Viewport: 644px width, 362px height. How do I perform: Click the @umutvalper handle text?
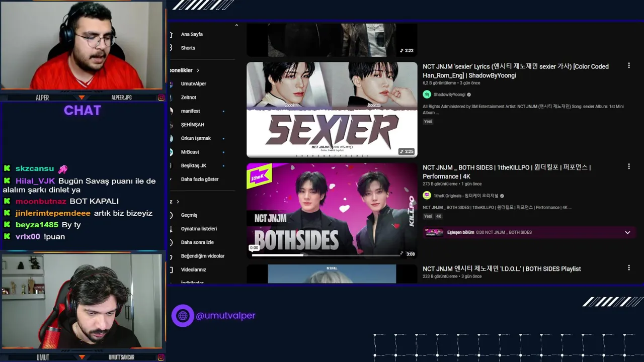click(225, 316)
